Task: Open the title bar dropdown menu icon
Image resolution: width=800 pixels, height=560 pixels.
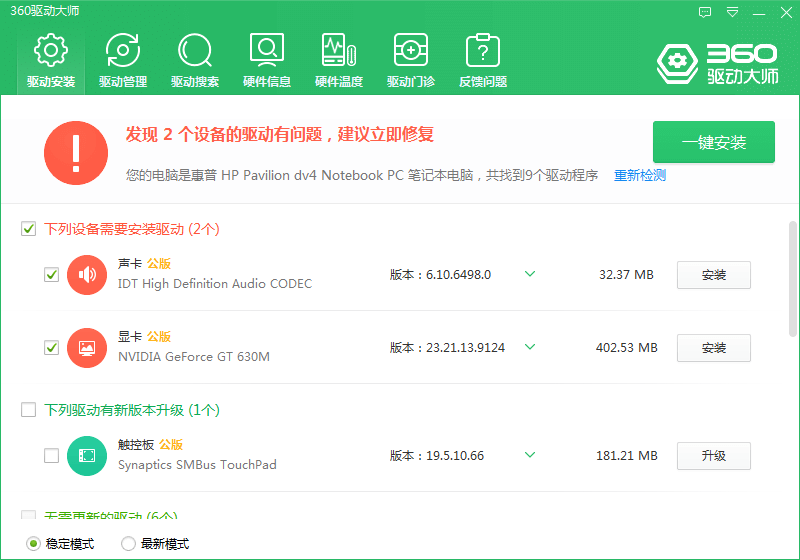Action: pos(732,12)
